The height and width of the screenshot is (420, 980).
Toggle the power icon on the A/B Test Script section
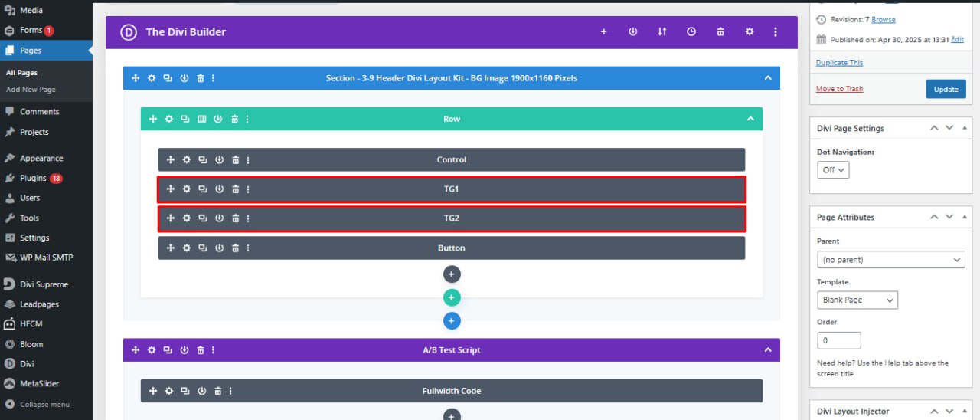click(185, 349)
